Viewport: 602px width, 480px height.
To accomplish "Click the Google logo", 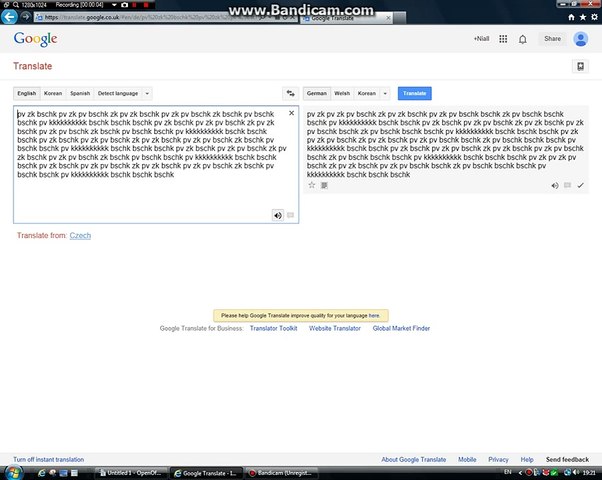I will 35,39.
